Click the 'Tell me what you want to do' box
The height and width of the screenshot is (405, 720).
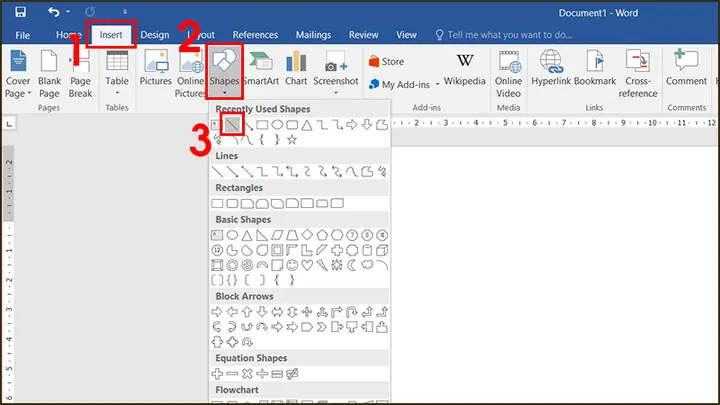[x=503, y=35]
